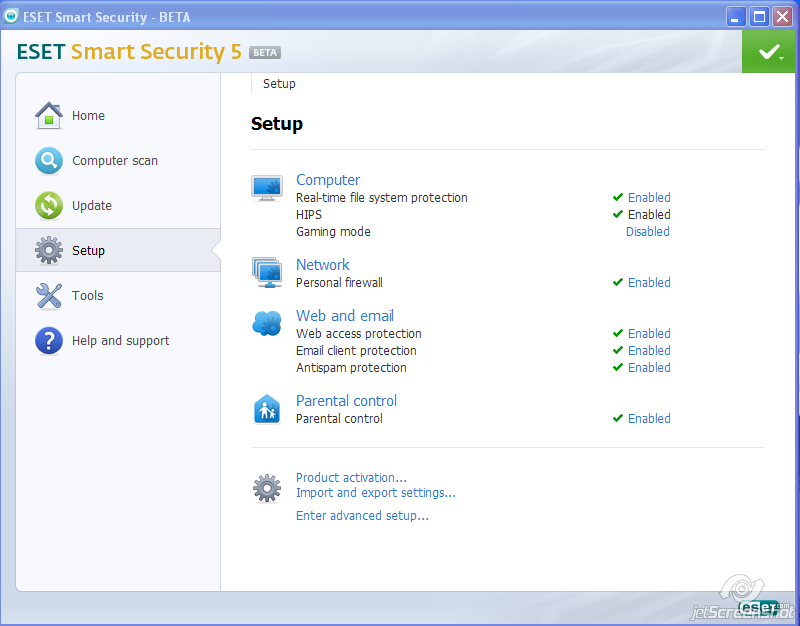Click the 'Web access protection' label

coord(359,334)
